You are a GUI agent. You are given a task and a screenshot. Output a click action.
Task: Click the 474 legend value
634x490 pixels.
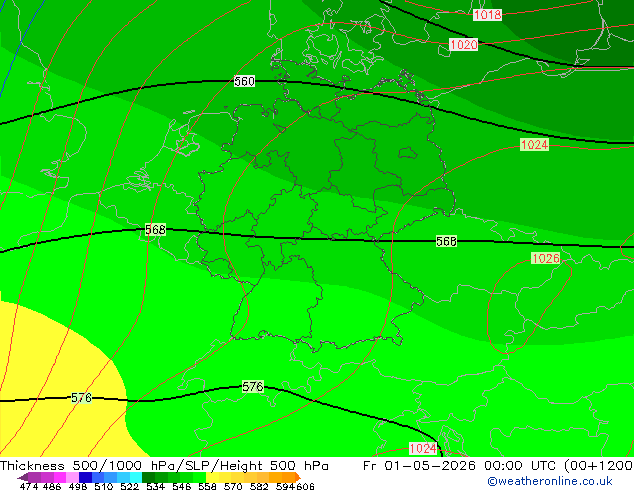[29, 486]
